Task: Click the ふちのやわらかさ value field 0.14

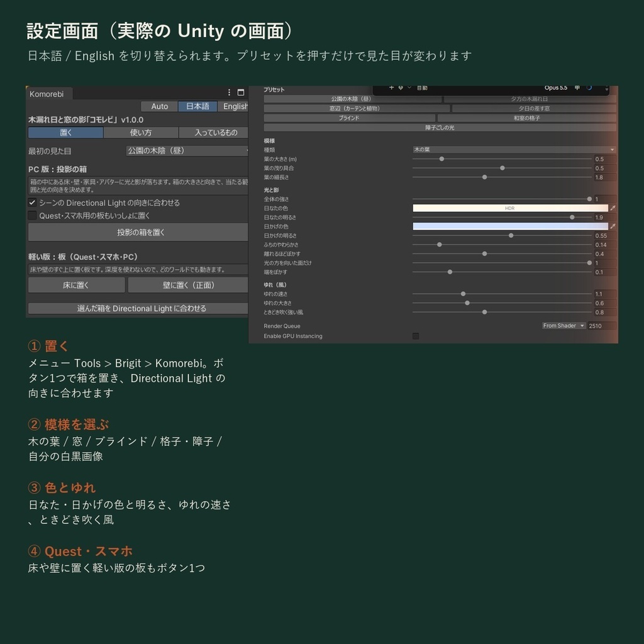Action: [605, 245]
